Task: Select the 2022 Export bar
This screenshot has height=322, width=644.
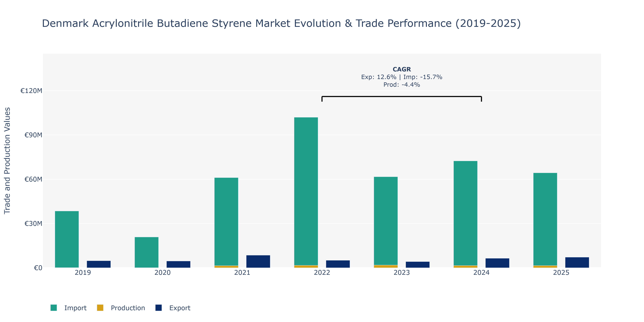Action: pos(338,264)
